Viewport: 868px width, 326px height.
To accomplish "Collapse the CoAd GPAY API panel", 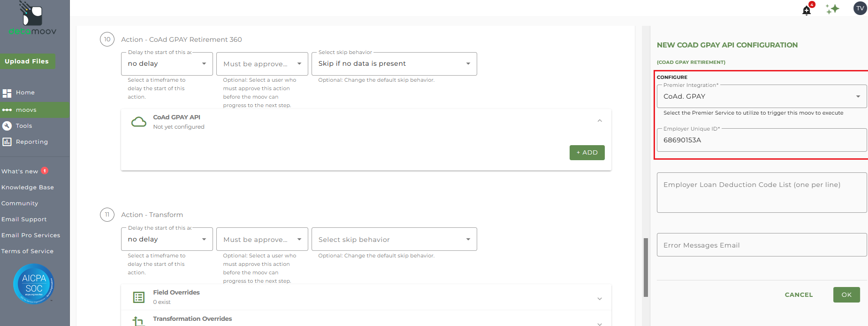I will point(600,121).
